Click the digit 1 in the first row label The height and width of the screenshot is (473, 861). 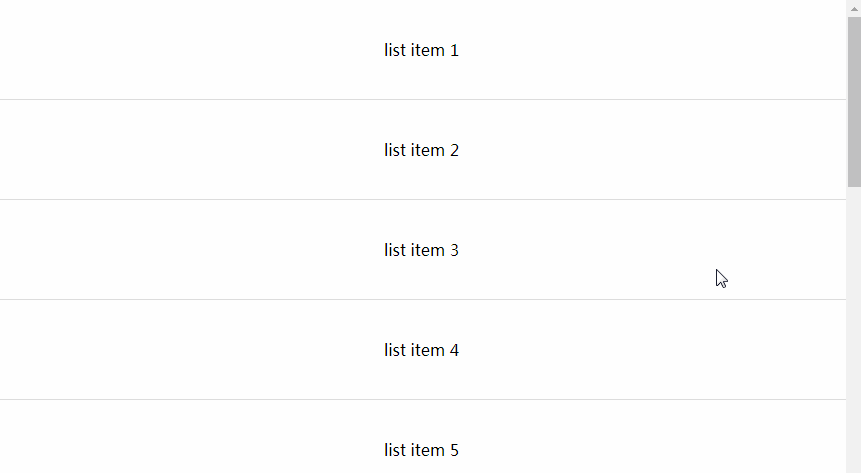pos(454,50)
